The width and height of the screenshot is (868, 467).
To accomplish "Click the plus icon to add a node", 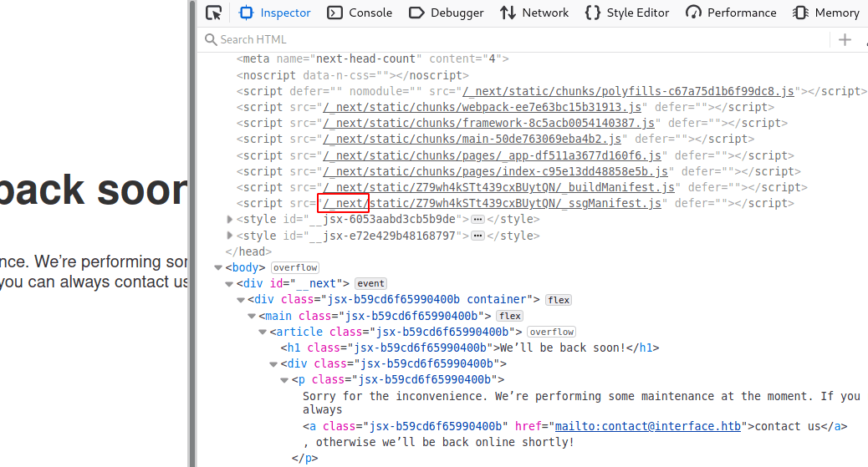I will click(x=845, y=39).
